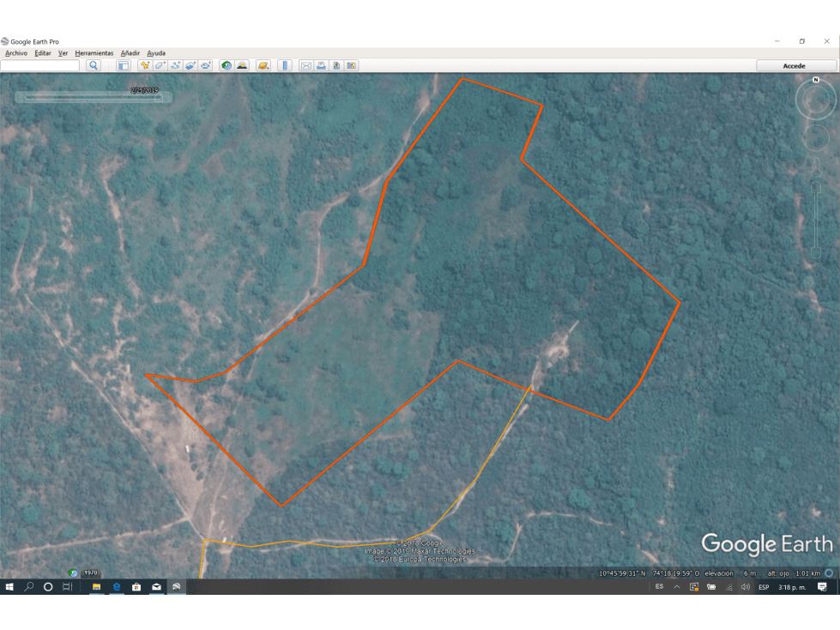Click the search input field
This screenshot has width=840, height=630.
pos(40,65)
